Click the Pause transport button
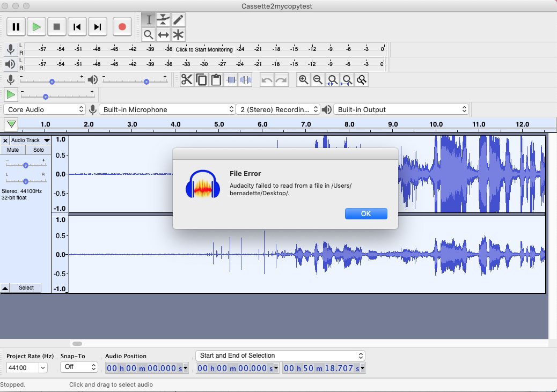 pos(16,27)
